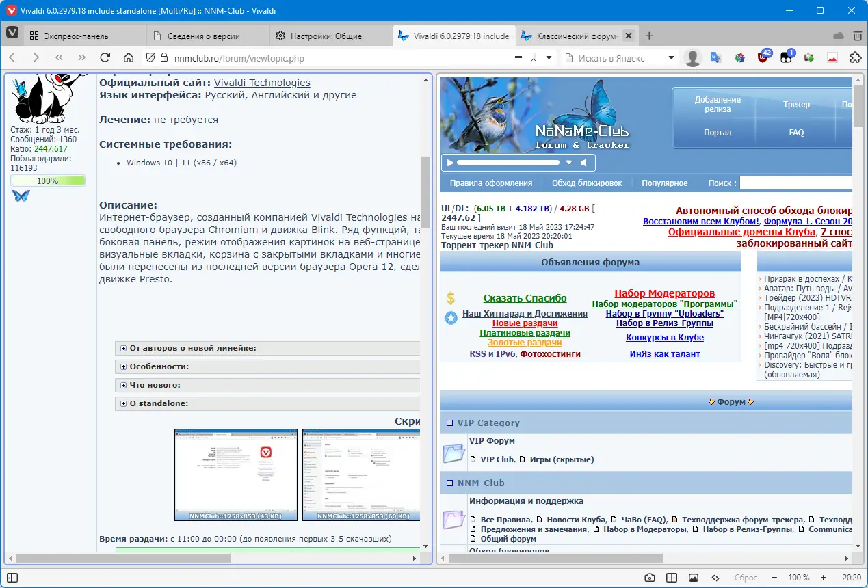The image size is (868, 588).
Task: Open Обход блокировок menu link
Action: [x=587, y=183]
